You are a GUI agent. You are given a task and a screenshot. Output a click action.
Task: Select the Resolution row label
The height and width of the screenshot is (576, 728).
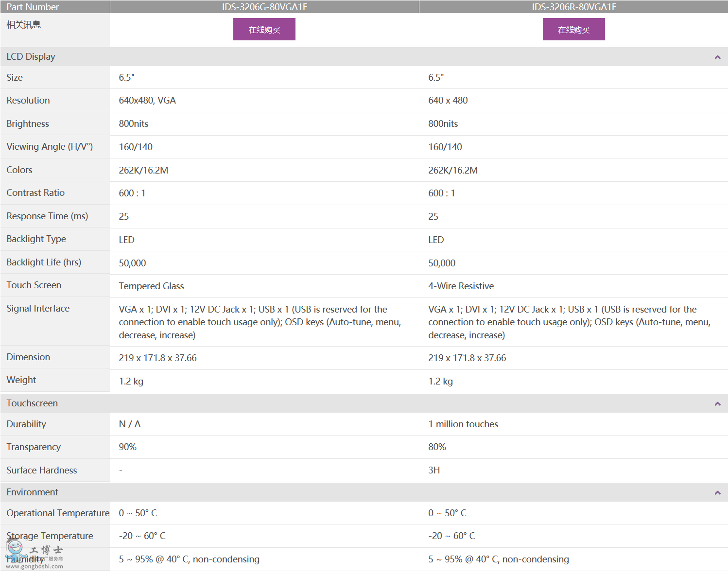click(x=28, y=101)
